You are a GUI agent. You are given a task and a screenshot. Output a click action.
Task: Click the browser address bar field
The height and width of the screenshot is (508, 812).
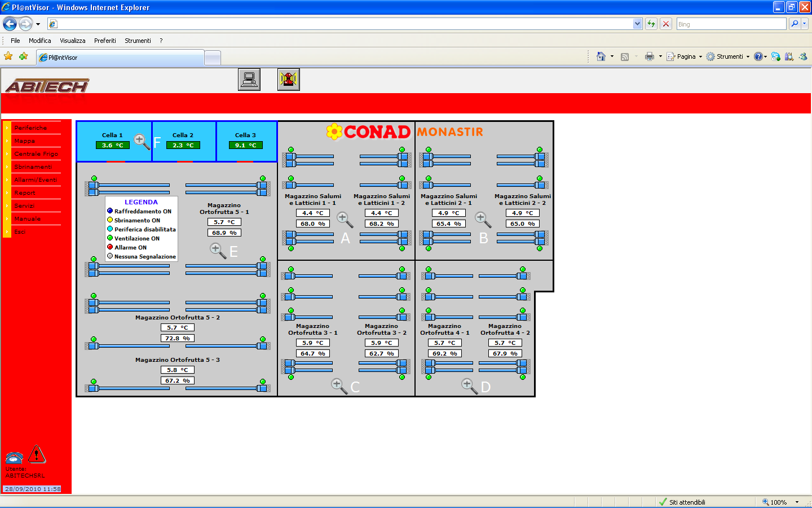click(x=345, y=24)
